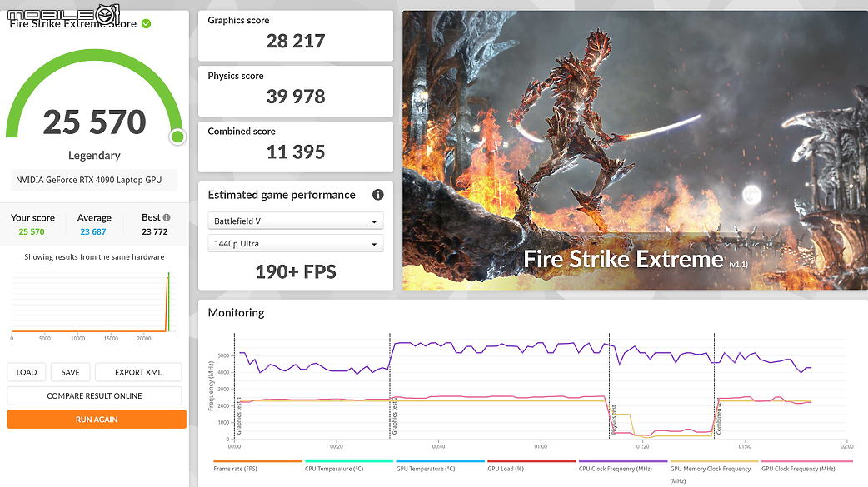Click the 190+ FPS estimate

296,271
